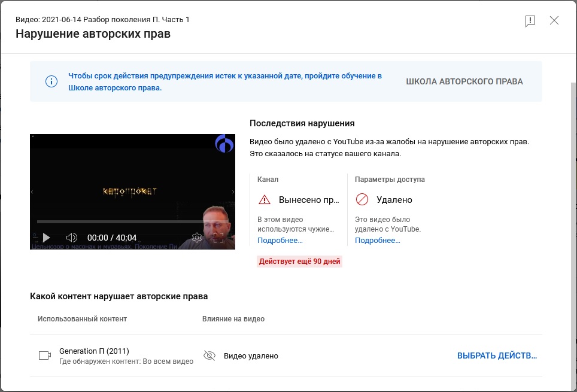Click the Канал column label
Image resolution: width=577 pixels, height=392 pixels.
point(268,180)
